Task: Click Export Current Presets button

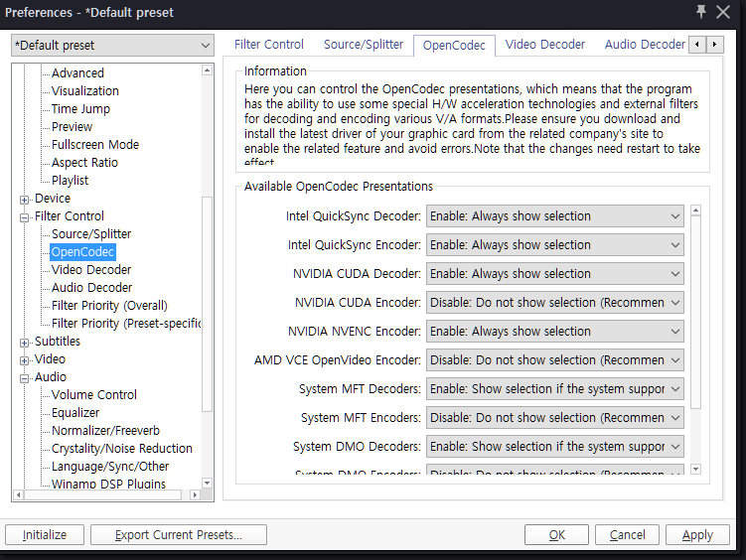Action: tap(179, 534)
